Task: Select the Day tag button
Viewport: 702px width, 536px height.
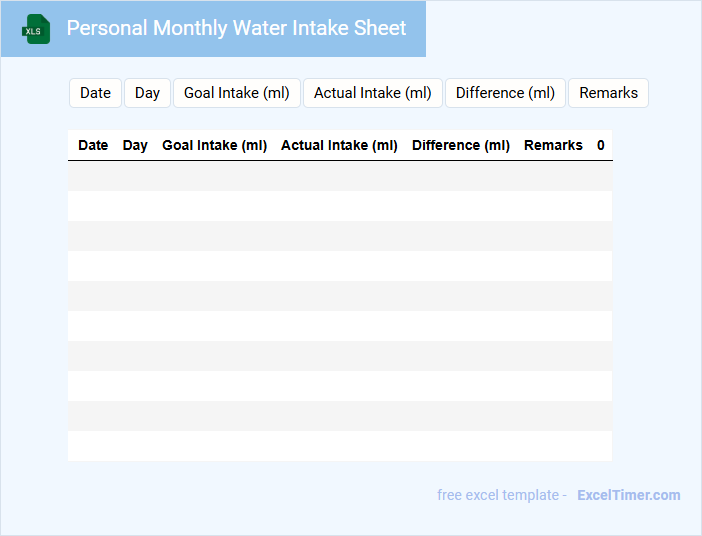Action: [x=147, y=93]
